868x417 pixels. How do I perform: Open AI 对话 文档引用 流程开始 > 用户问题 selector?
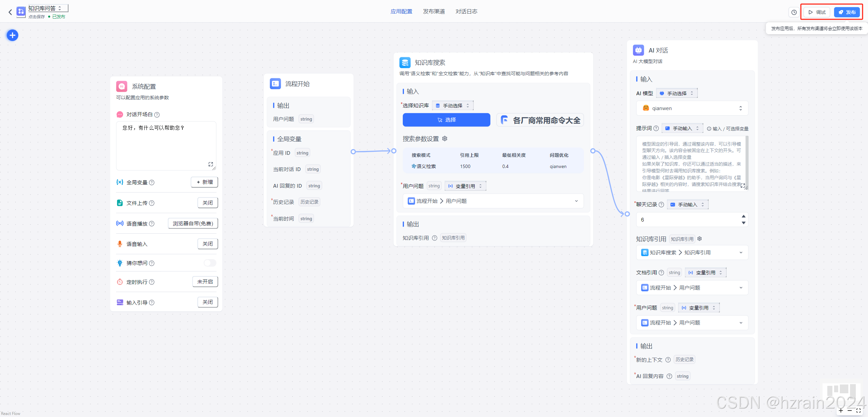[x=692, y=288]
